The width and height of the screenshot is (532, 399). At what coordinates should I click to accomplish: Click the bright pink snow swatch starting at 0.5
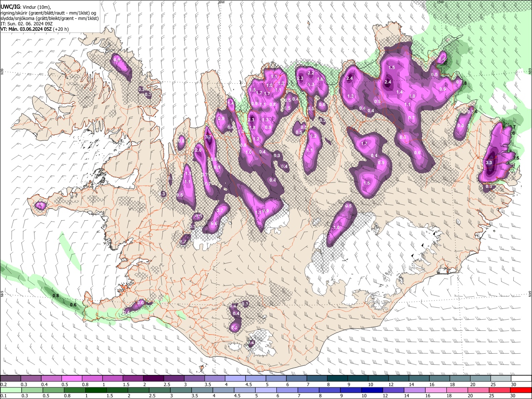tap(72, 379)
